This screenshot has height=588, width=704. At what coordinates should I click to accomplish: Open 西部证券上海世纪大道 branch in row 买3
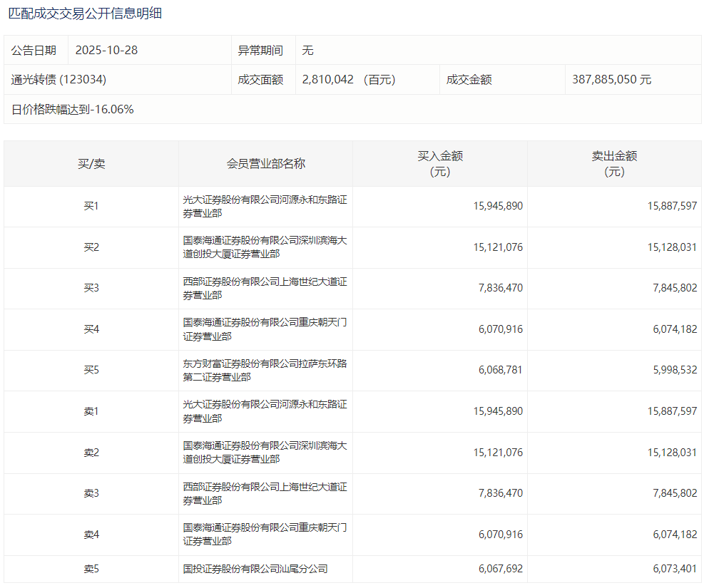[265, 289]
